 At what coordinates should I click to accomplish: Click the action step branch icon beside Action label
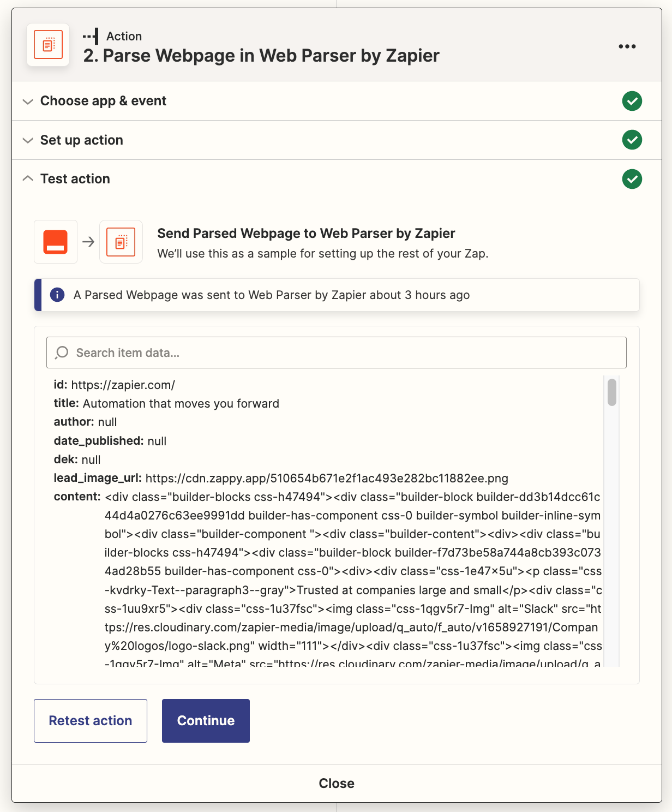click(91, 37)
